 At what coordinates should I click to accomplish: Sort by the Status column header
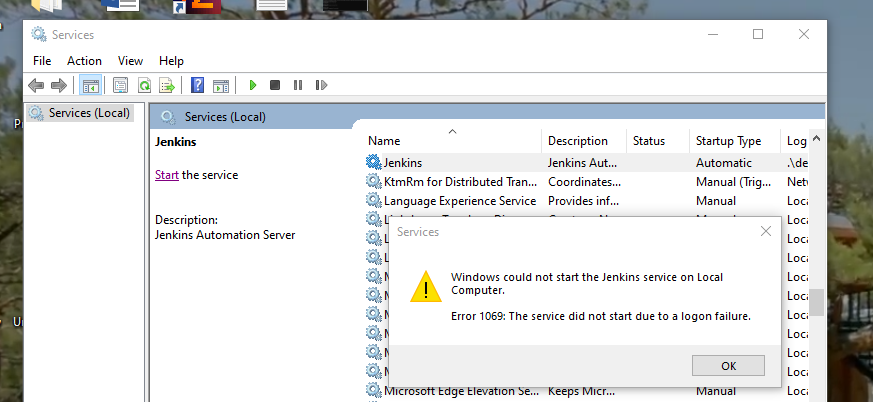pos(658,141)
